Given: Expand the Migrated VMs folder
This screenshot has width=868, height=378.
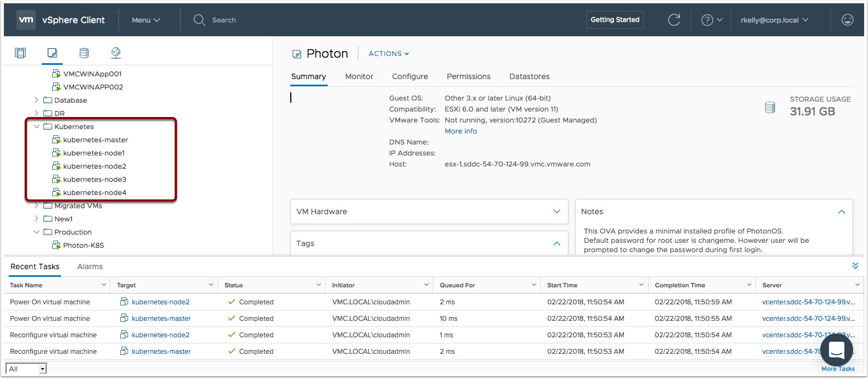Looking at the screenshot, I should click(x=36, y=205).
